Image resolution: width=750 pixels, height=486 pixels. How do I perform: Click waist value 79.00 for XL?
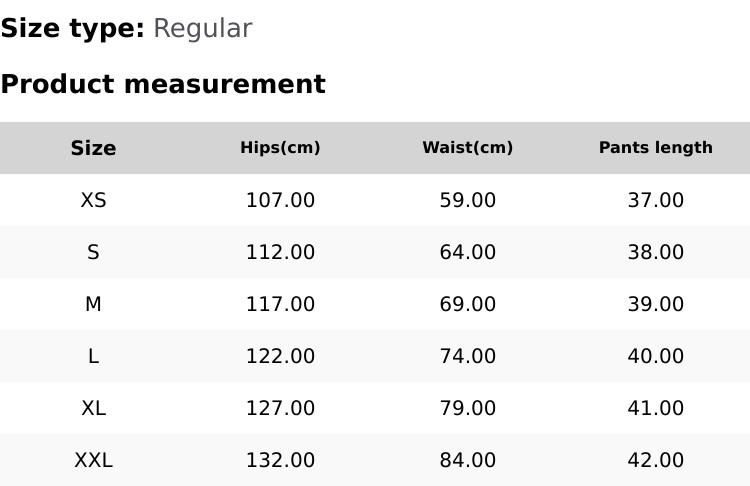pyautogui.click(x=467, y=408)
